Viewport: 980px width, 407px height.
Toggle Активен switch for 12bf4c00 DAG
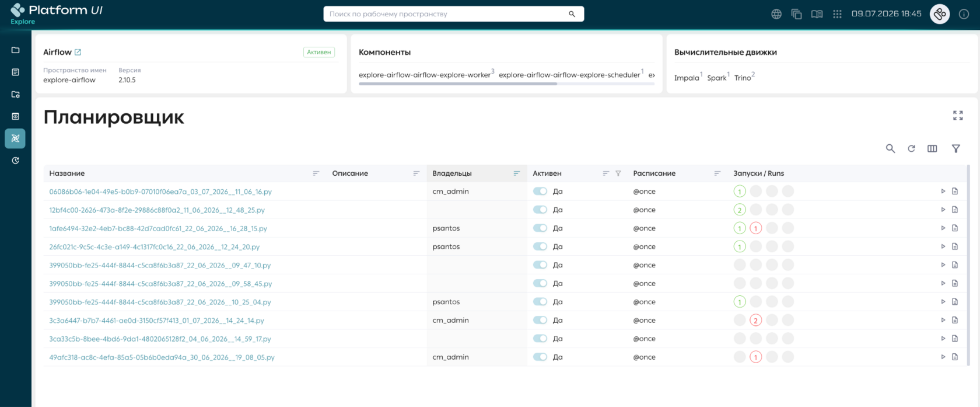tap(540, 210)
